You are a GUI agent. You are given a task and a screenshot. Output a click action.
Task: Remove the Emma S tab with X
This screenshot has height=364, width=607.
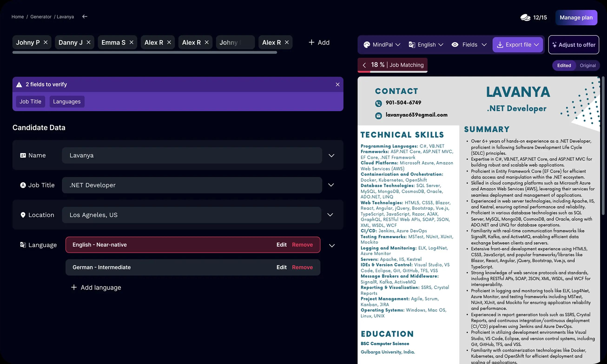(132, 42)
